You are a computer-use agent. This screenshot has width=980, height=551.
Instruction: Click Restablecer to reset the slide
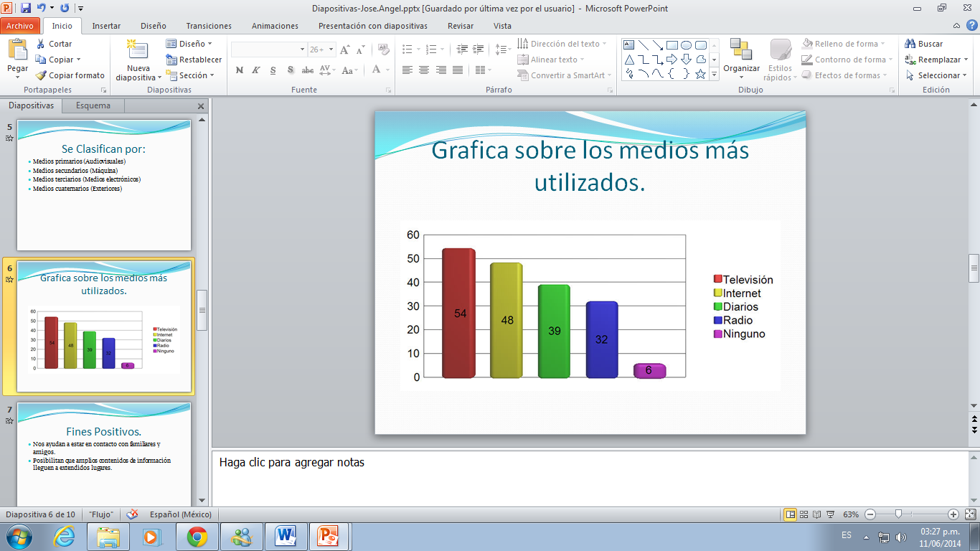[194, 60]
